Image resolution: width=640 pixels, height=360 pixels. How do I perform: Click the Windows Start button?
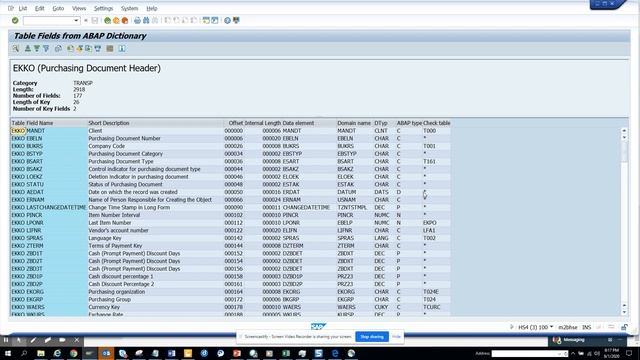pyautogui.click(x=8, y=353)
